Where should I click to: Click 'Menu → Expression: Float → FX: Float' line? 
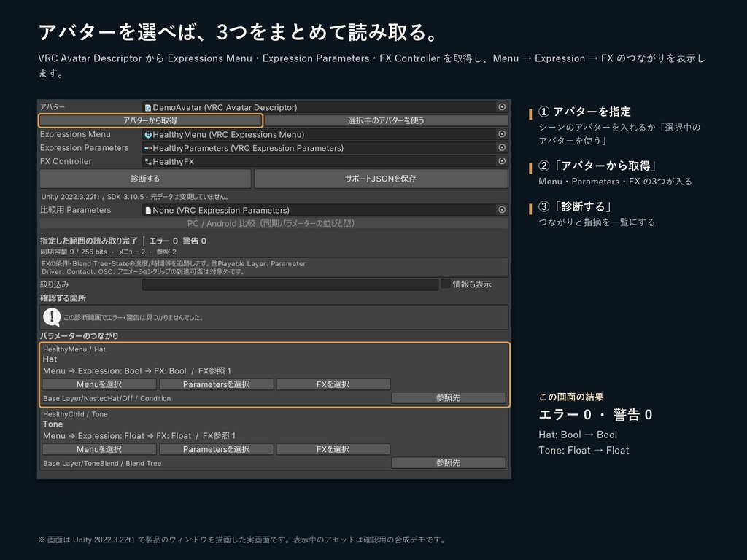[117, 436]
